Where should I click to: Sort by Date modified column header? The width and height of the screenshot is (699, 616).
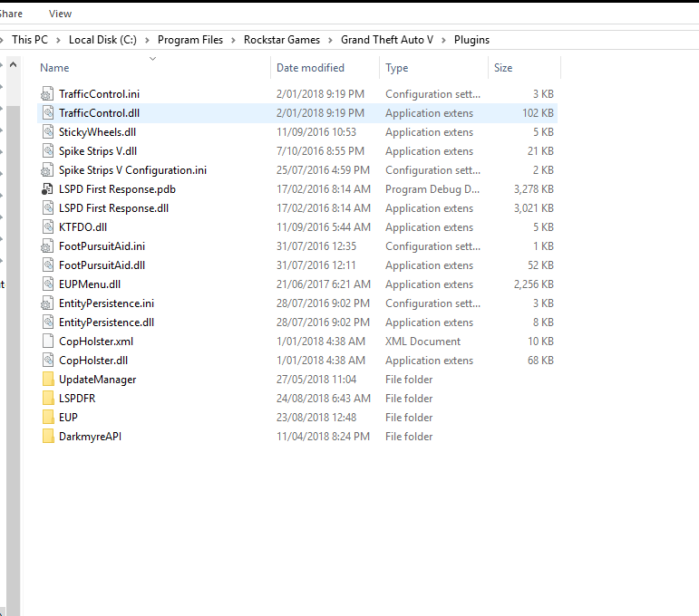coord(310,68)
